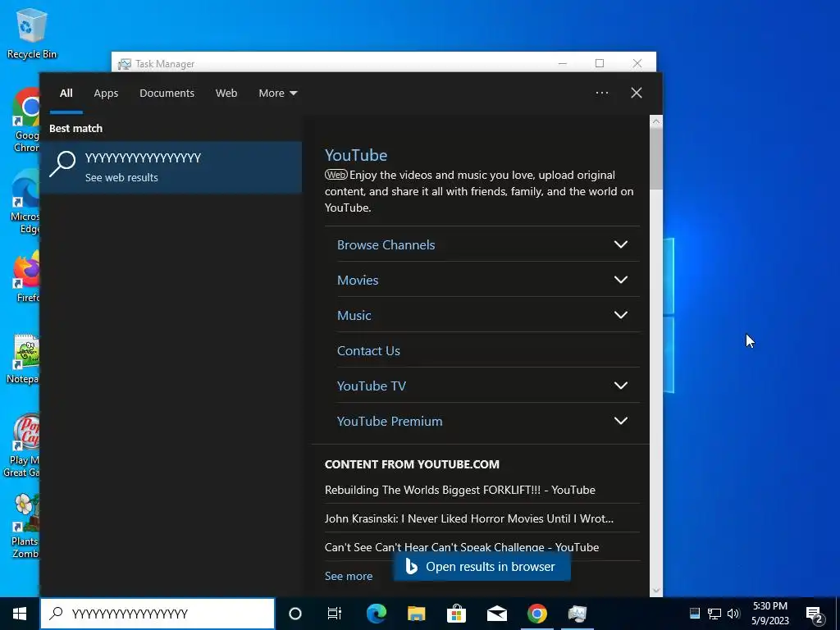The width and height of the screenshot is (840, 630).
Task: Open the volume control in system tray
Action: click(733, 614)
